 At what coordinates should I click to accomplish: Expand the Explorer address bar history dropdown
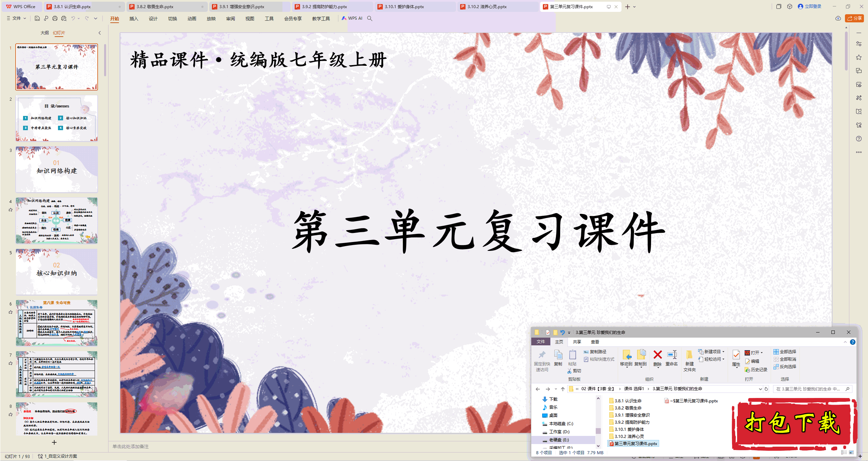point(760,389)
